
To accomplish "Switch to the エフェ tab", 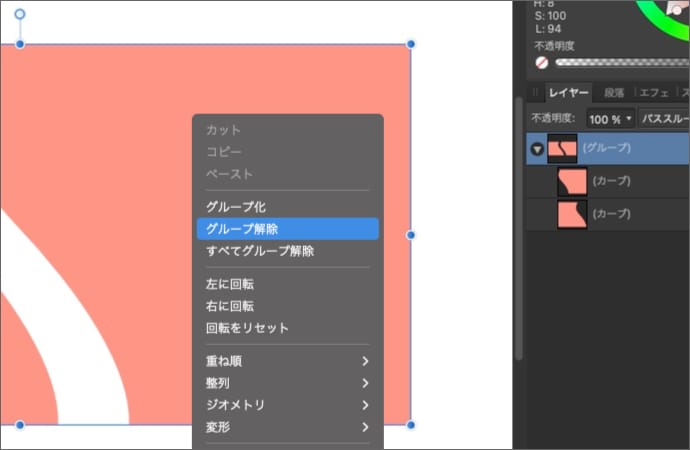I will (x=654, y=93).
